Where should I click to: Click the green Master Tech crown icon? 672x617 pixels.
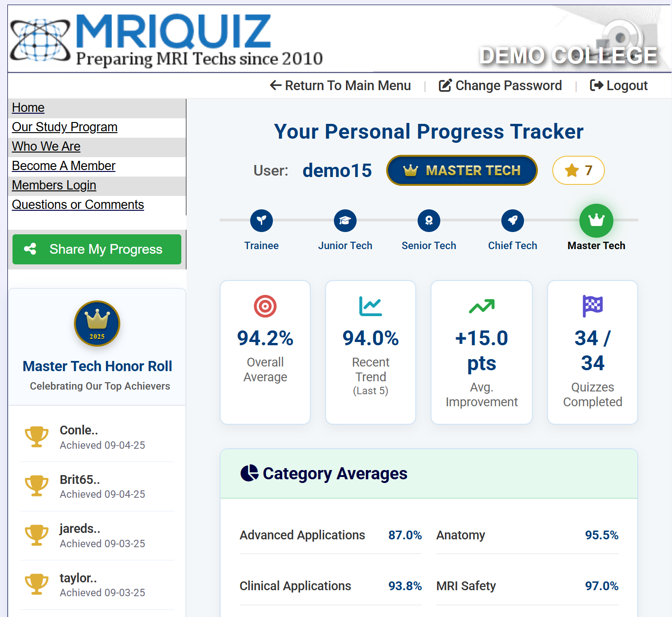click(596, 220)
